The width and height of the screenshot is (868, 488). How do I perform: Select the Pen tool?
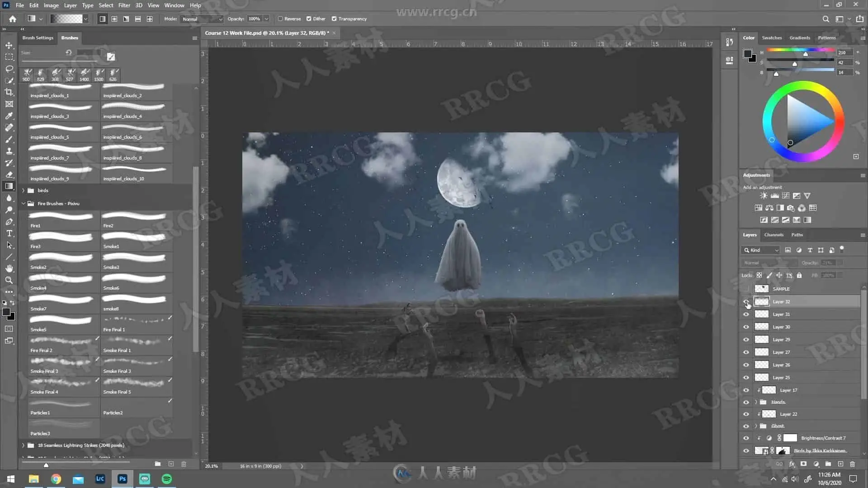point(9,221)
